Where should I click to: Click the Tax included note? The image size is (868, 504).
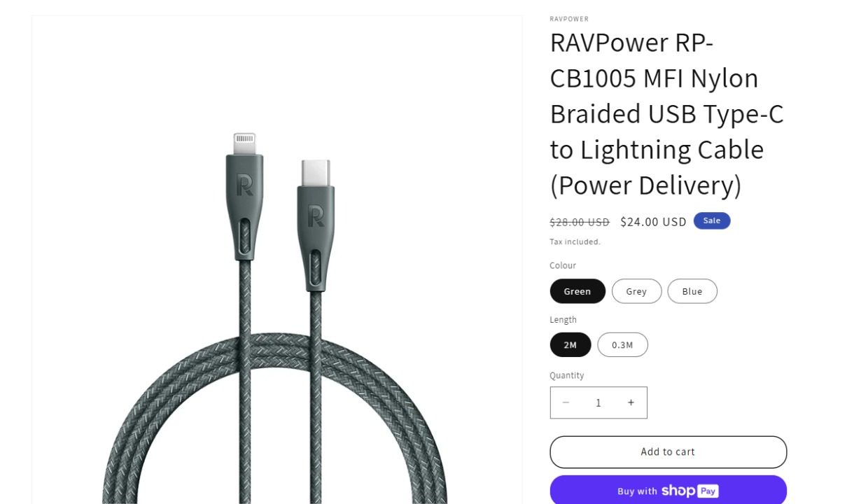575,242
